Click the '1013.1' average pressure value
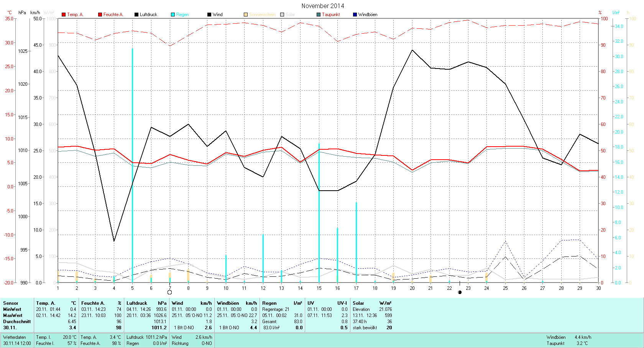 (x=160, y=322)
